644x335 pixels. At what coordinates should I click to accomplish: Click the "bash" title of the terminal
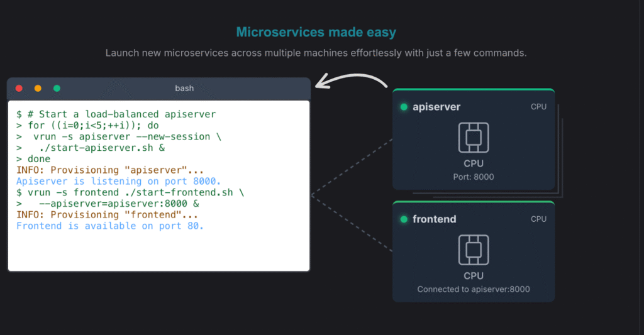(x=184, y=89)
